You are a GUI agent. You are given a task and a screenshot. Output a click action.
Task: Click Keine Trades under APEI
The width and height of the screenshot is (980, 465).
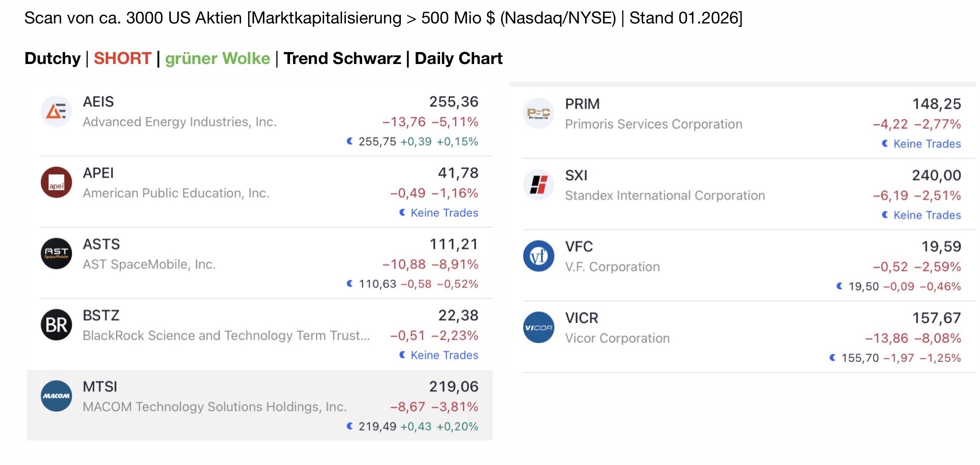(444, 212)
